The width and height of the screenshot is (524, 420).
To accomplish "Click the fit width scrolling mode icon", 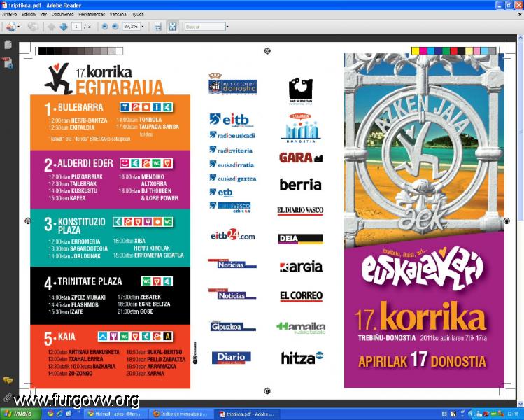I will (158, 27).
